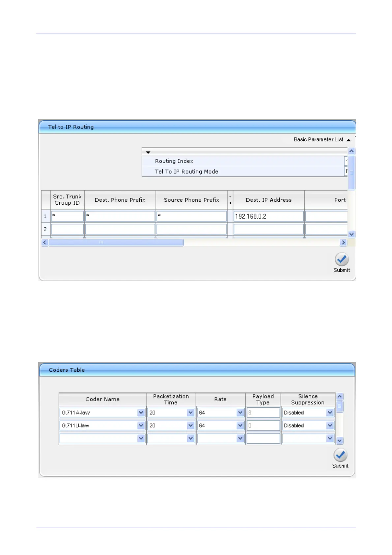Screen dimensions: 392x555
Task: Click the Silence Suppression column header
Action: click(308, 399)
